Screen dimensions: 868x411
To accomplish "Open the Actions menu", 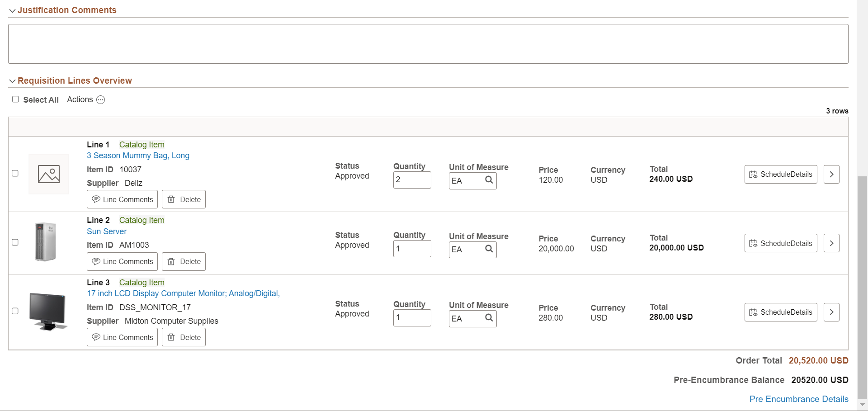I will 100,99.
